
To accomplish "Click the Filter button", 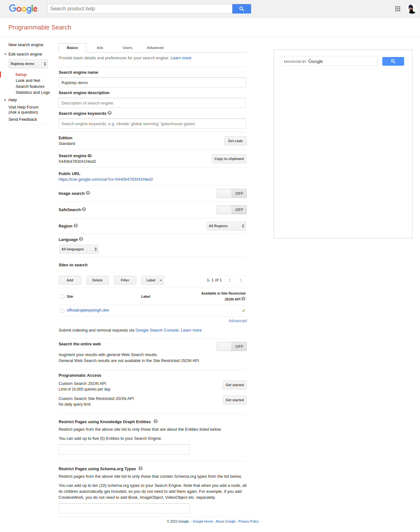I will (125, 280).
